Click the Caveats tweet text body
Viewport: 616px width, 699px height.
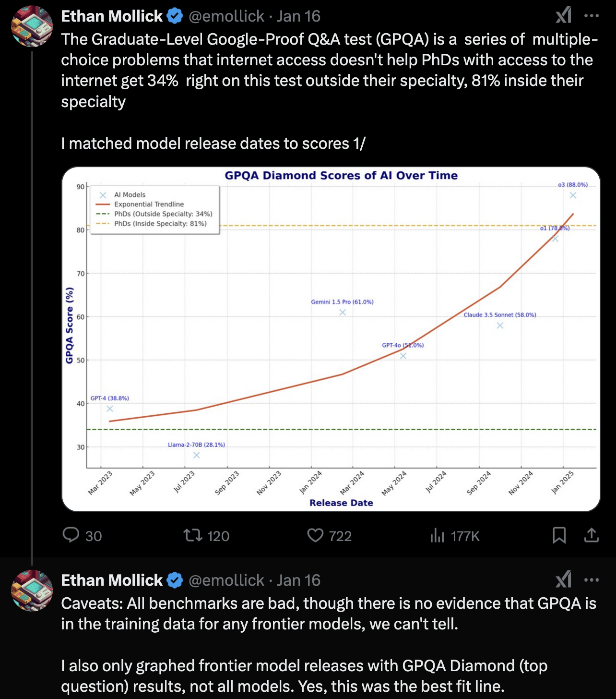pyautogui.click(x=329, y=644)
